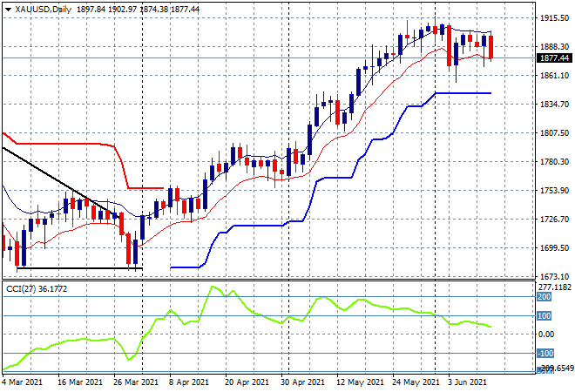Select the thick blue stepped support line

click(x=330, y=178)
